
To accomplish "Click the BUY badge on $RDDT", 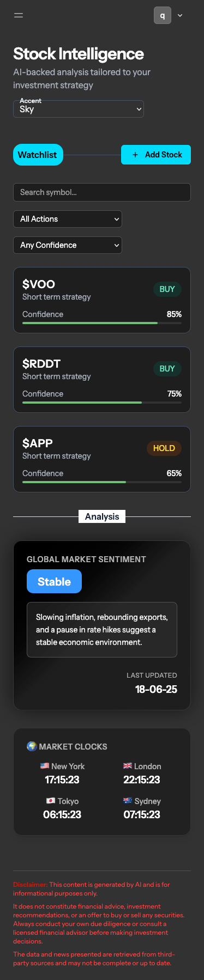I will click(167, 369).
